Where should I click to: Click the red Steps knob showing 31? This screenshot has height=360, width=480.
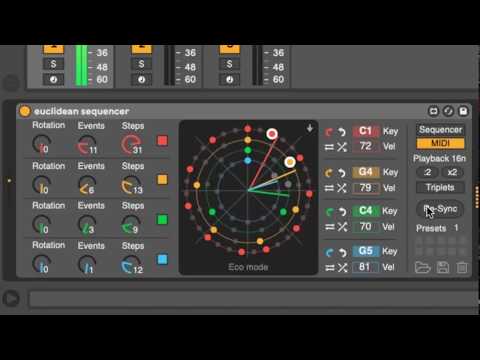point(131,144)
